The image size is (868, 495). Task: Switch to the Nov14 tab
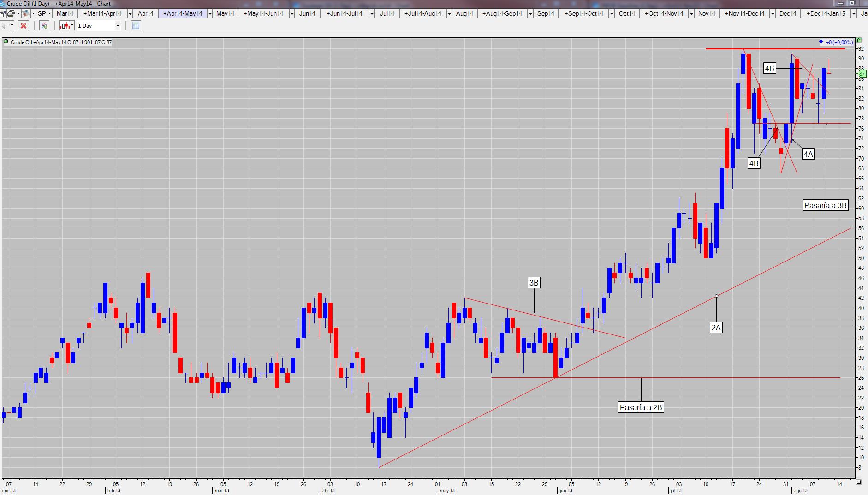[x=707, y=13]
